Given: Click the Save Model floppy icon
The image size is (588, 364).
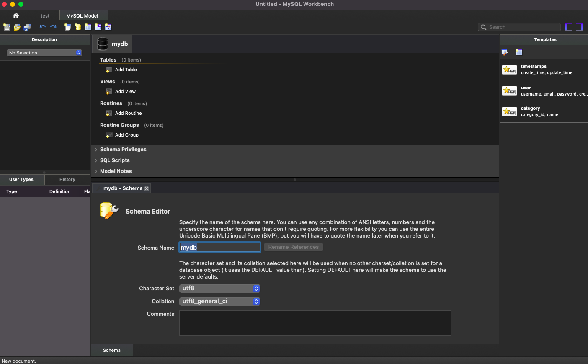Looking at the screenshot, I should [x=27, y=27].
